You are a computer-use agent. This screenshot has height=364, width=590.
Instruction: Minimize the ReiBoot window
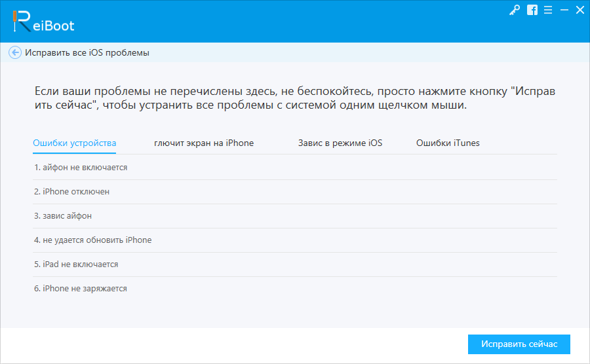click(x=564, y=10)
